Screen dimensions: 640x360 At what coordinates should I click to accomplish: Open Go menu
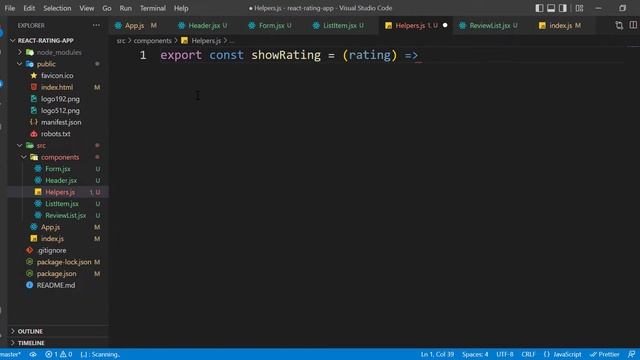click(107, 8)
